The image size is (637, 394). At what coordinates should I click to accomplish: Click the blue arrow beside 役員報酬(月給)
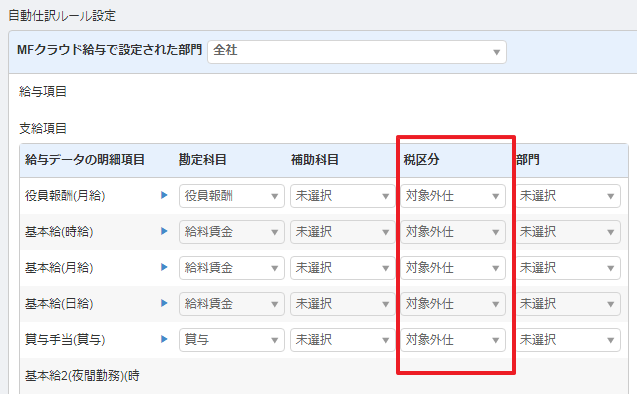click(x=164, y=195)
